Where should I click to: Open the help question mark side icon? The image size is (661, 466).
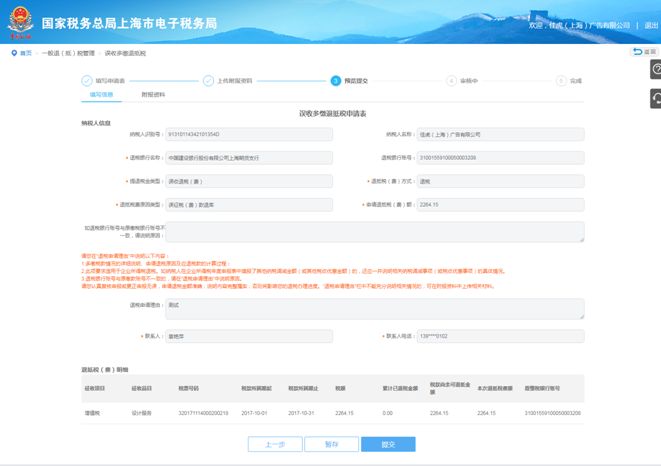[x=655, y=69]
